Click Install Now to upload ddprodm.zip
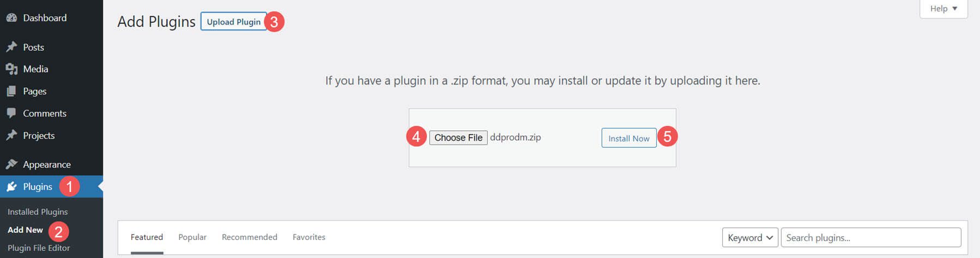This screenshot has width=980, height=258. click(x=628, y=139)
